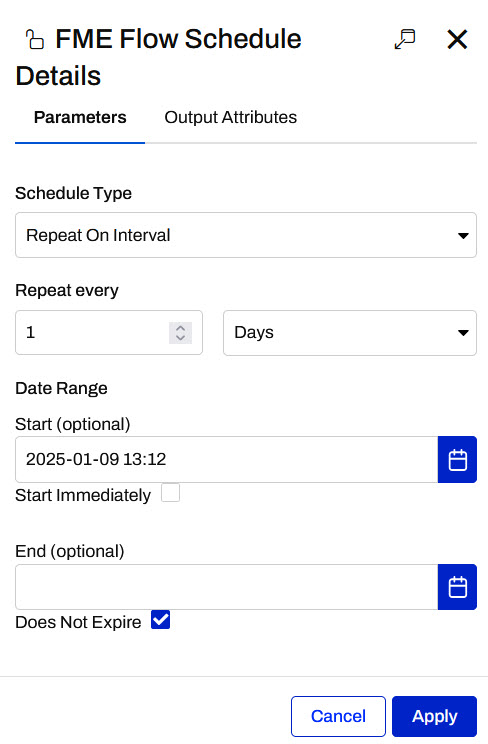The width and height of the screenshot is (488, 744).
Task: Open the Days interval unit dropdown
Action: click(350, 333)
